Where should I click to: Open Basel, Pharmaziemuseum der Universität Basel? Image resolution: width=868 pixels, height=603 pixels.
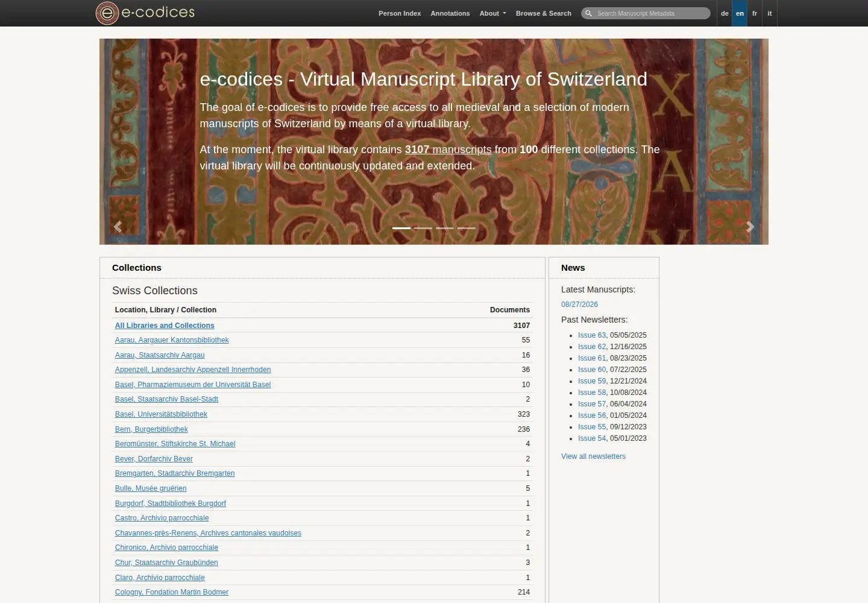point(193,385)
